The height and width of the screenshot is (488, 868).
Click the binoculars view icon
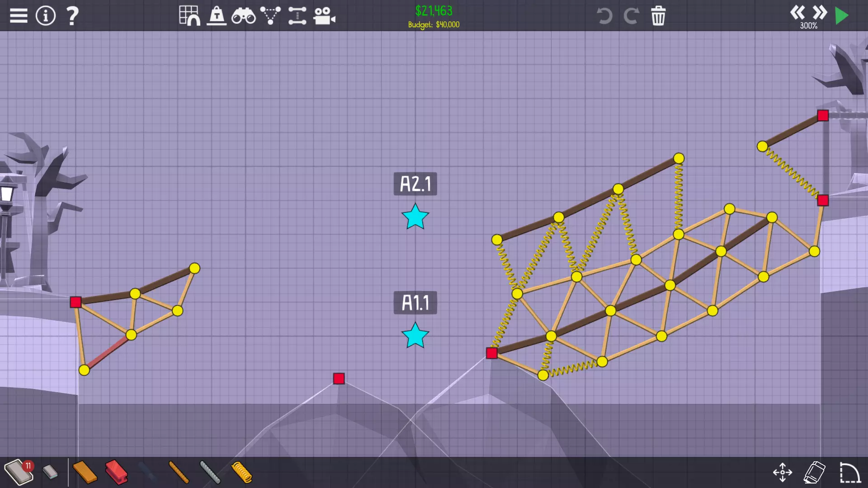pyautogui.click(x=243, y=16)
